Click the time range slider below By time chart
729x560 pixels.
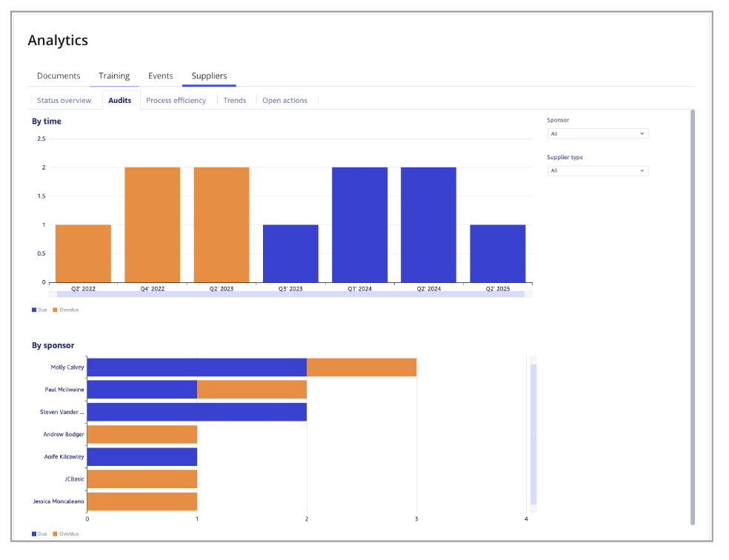(290, 294)
